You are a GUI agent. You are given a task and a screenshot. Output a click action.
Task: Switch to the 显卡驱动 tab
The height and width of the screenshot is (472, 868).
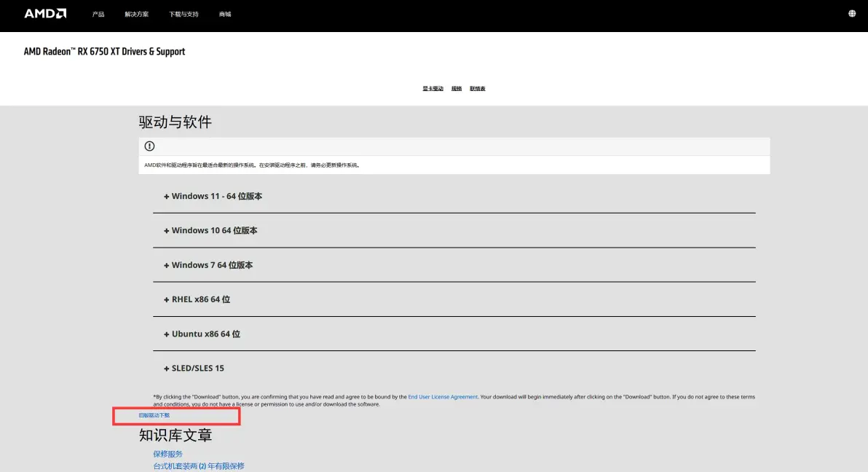(433, 89)
